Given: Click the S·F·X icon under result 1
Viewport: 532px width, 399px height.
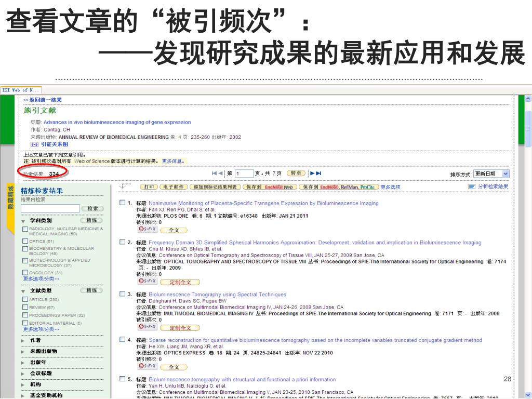Looking at the screenshot, I should tap(147, 229).
